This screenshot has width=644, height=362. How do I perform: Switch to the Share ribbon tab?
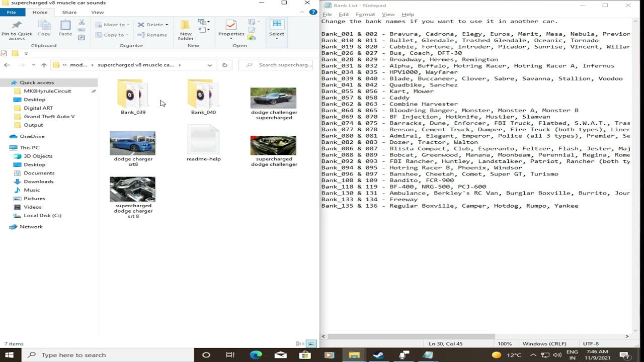[69, 12]
